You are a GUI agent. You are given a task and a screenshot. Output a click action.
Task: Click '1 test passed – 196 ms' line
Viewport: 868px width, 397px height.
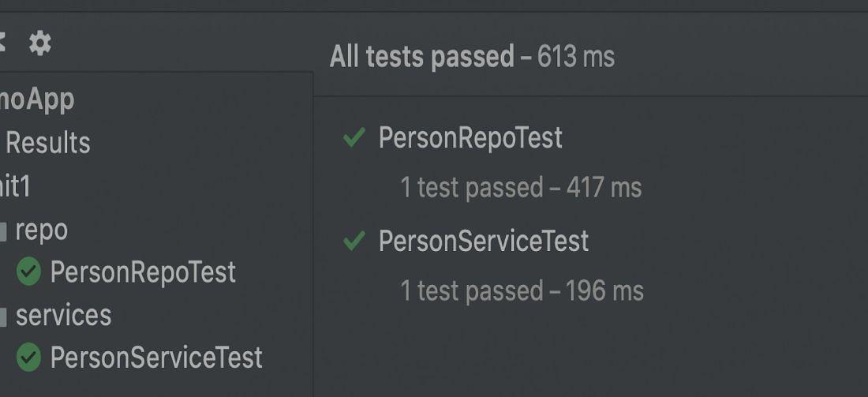pos(522,290)
